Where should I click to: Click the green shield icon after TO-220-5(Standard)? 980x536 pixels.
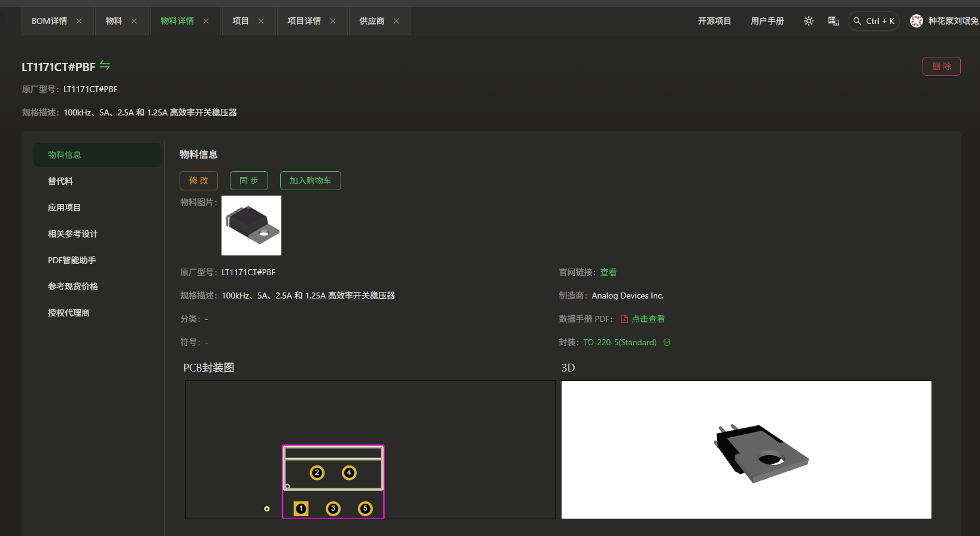(x=667, y=342)
